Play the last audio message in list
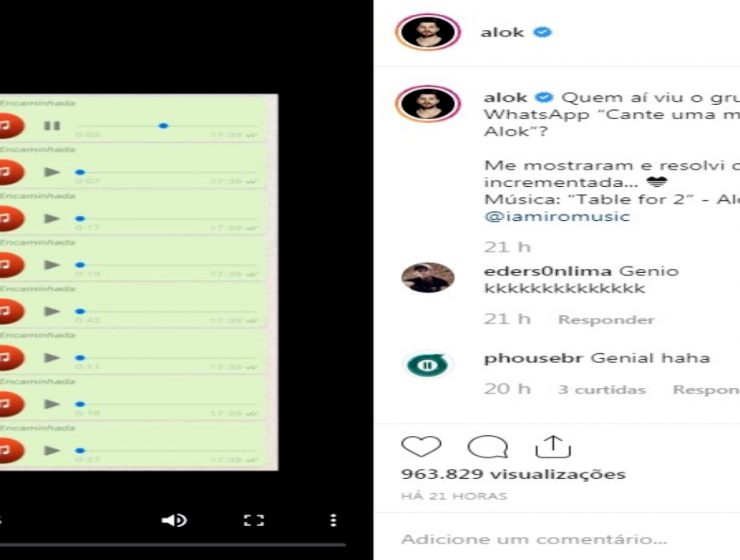740x560 pixels. point(52,451)
